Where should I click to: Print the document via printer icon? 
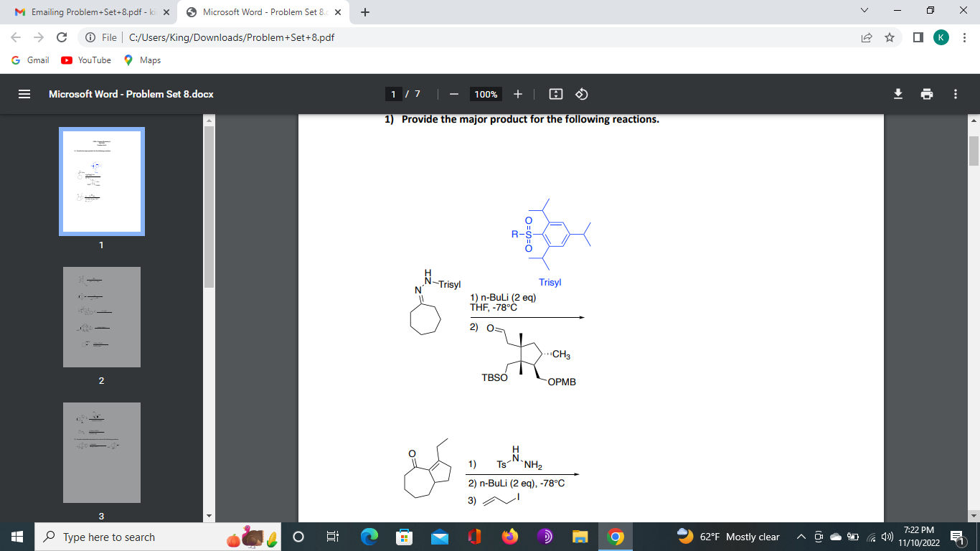point(927,94)
